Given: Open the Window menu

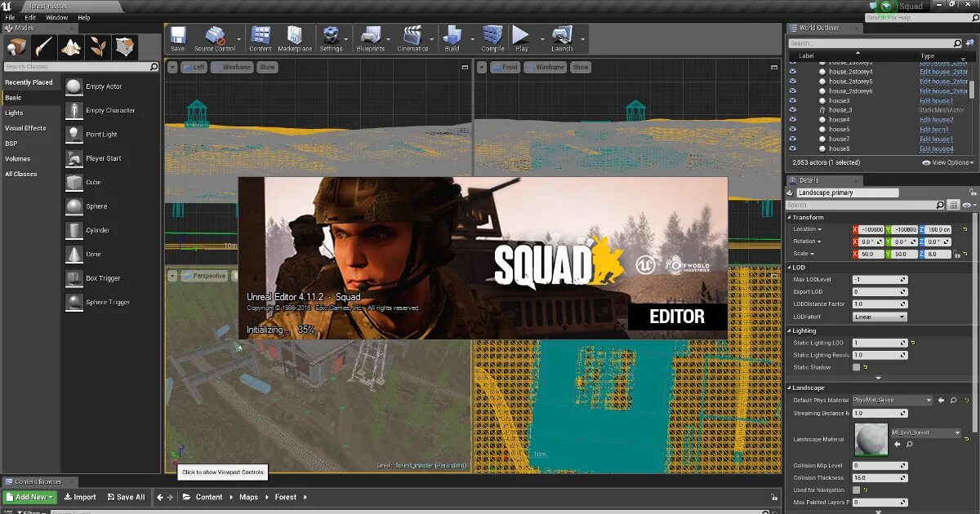Looking at the screenshot, I should click(56, 17).
